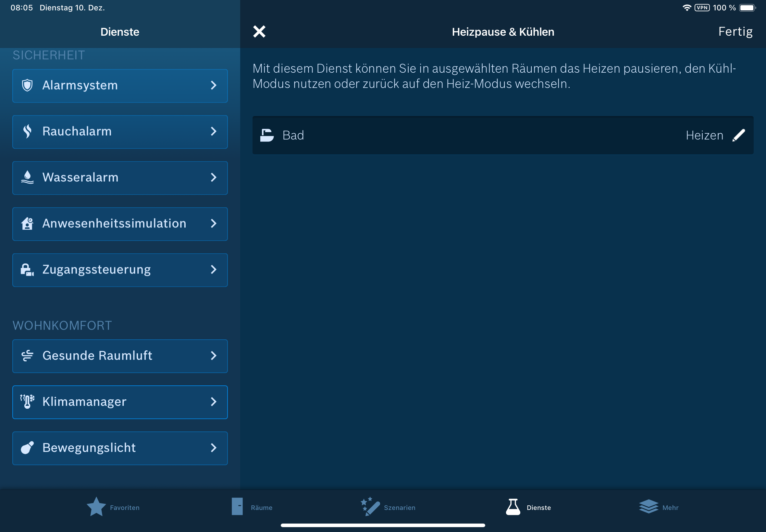Open Wasseralarm via its right chevron
This screenshot has width=766, height=532.
[214, 177]
